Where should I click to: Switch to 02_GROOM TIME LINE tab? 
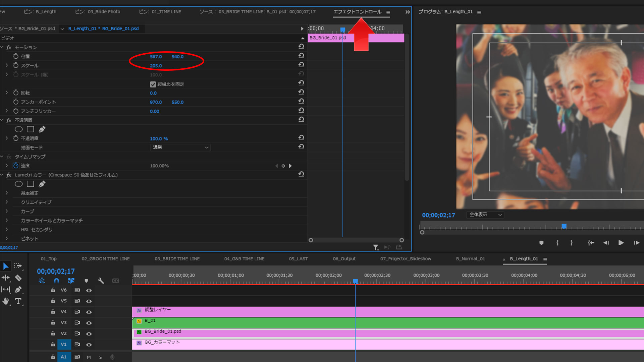(x=105, y=259)
